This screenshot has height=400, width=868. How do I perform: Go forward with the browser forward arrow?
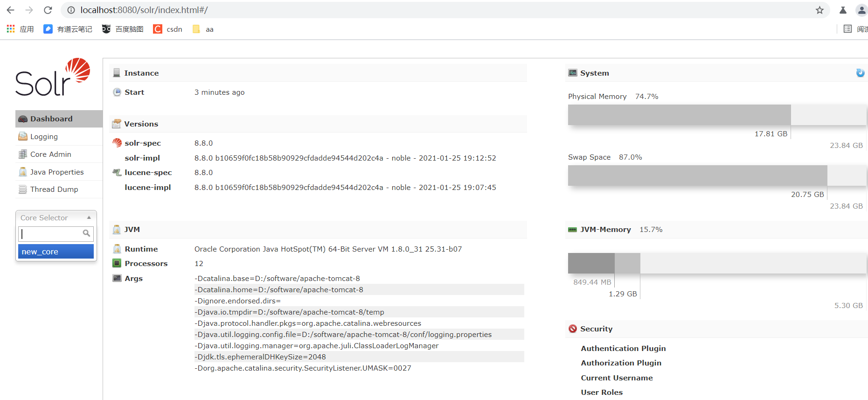[29, 10]
